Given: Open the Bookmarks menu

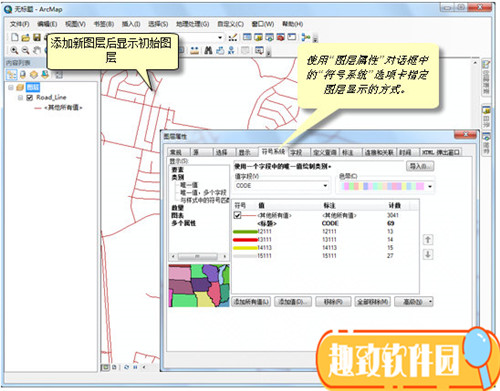Looking at the screenshot, I should (104, 24).
